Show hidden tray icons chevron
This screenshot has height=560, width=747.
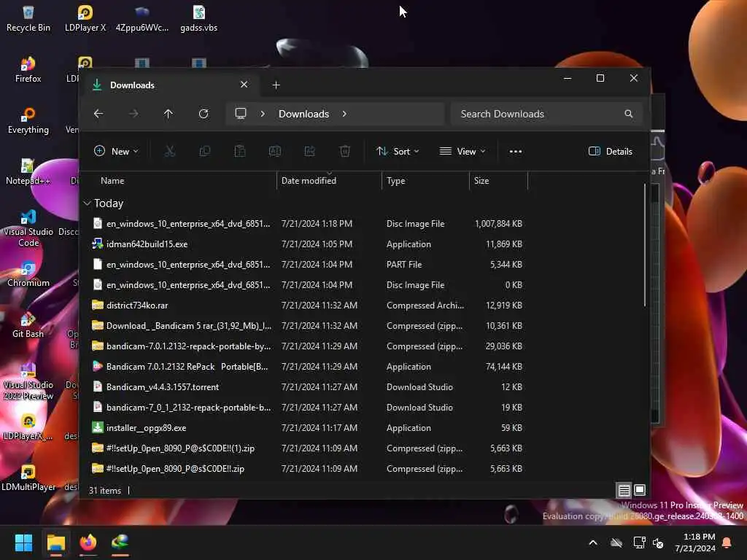coord(593,542)
